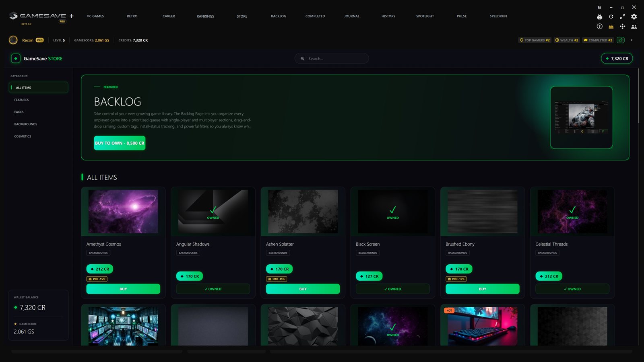Open the Brushed Ebony thumbnail
This screenshot has height=362, width=644.
coord(483,212)
